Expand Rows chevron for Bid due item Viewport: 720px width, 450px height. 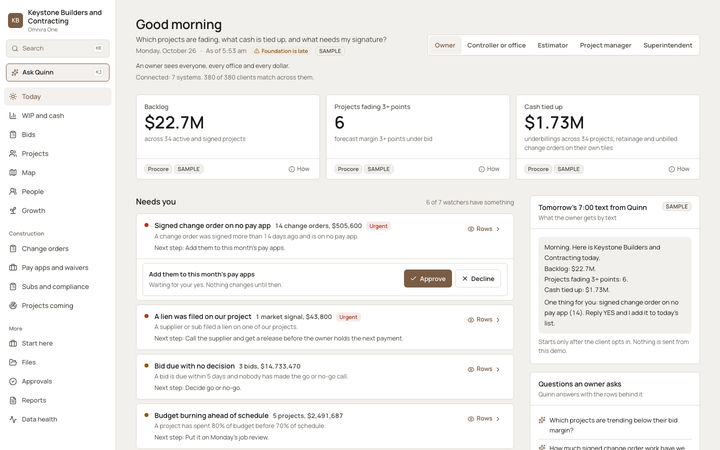point(498,369)
